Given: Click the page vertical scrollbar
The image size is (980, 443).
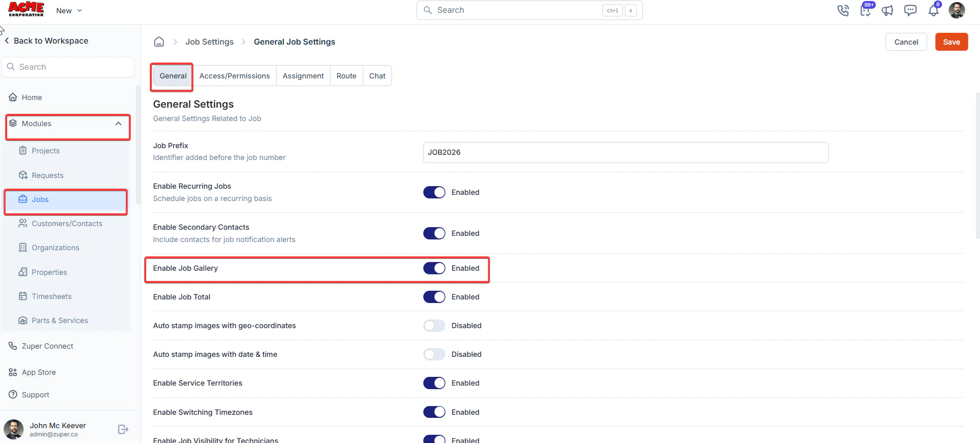Looking at the screenshot, I should 977,165.
